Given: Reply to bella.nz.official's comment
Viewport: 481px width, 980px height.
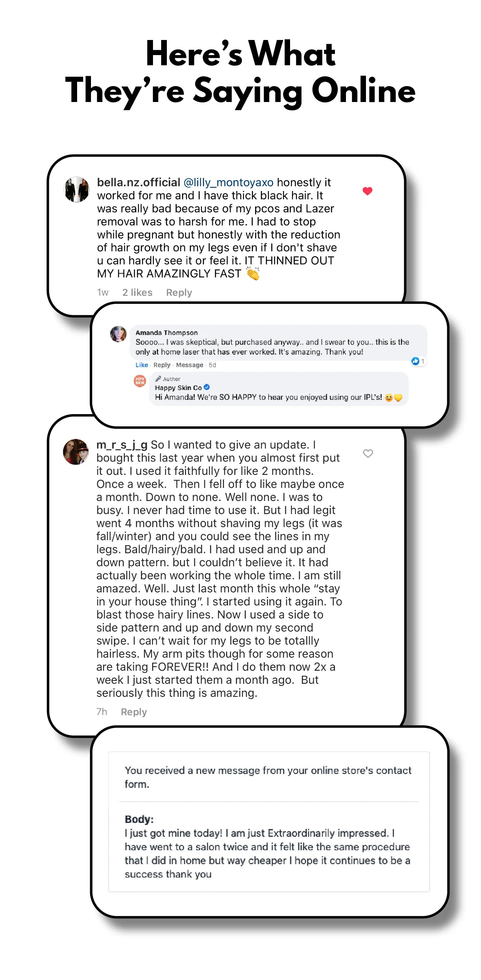Looking at the screenshot, I should [x=179, y=293].
